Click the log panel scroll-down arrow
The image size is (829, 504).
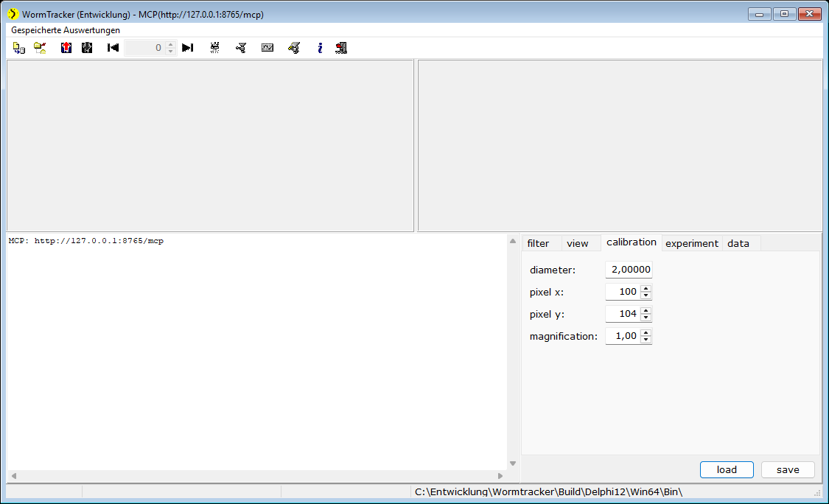512,463
